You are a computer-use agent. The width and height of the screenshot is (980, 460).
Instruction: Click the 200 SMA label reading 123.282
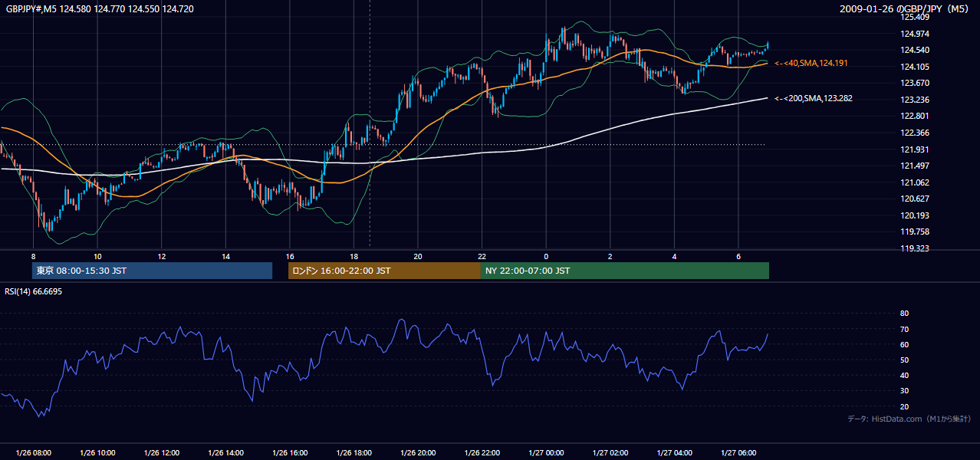click(x=814, y=98)
